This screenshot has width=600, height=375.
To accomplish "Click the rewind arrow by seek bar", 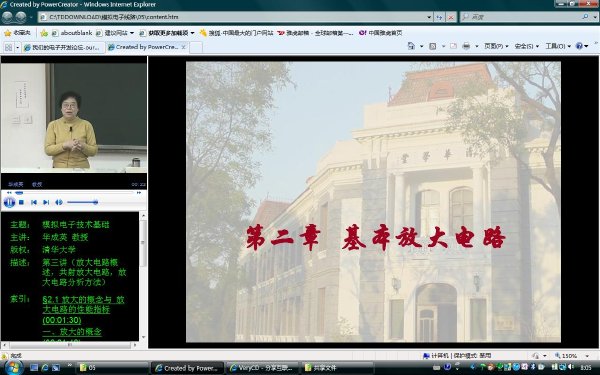I will (x=10, y=192).
